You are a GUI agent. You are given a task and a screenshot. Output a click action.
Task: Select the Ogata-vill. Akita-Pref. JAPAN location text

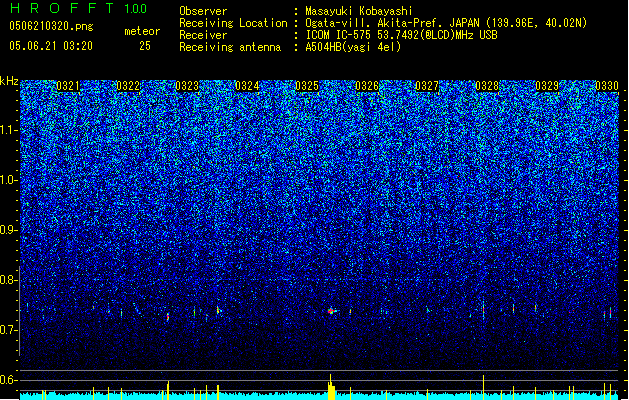point(446,23)
